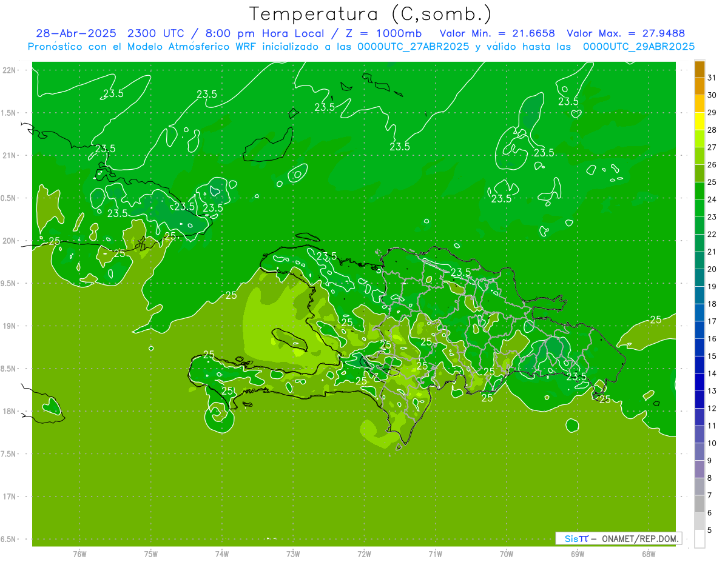
Task: Click the "Valor Max. = 27.9488" text
Action: point(626,33)
